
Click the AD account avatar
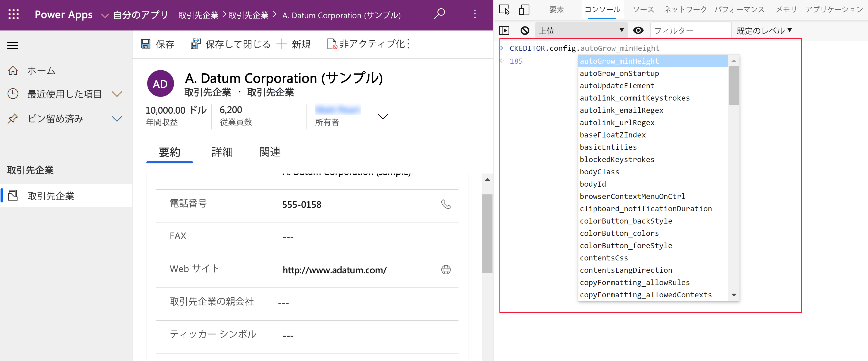160,83
